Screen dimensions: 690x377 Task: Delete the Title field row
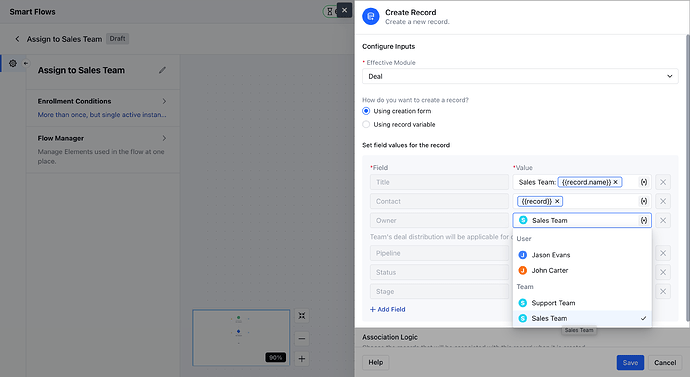(x=663, y=182)
